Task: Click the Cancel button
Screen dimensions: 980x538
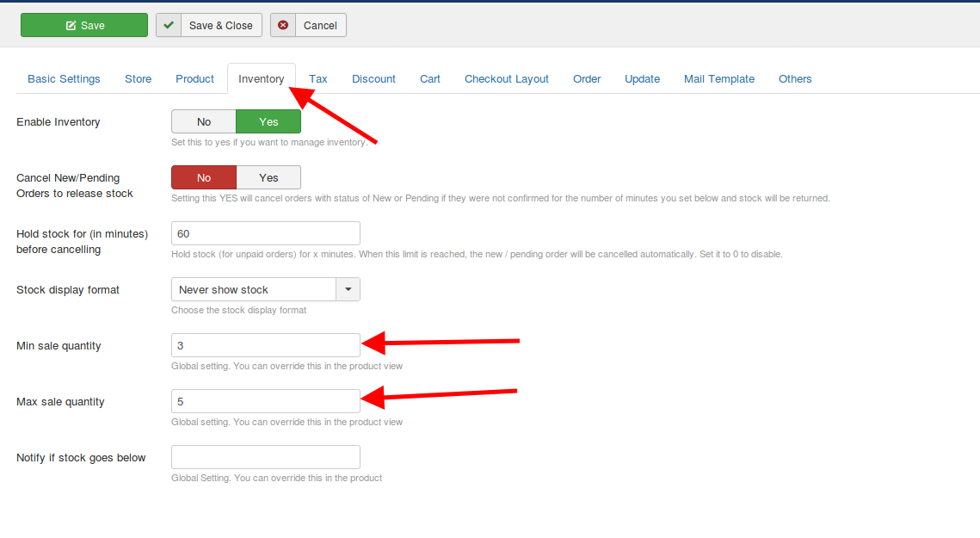Action: coord(308,25)
